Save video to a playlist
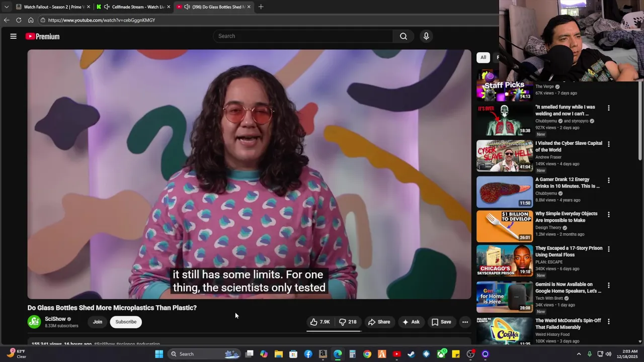644x362 pixels. [441, 322]
